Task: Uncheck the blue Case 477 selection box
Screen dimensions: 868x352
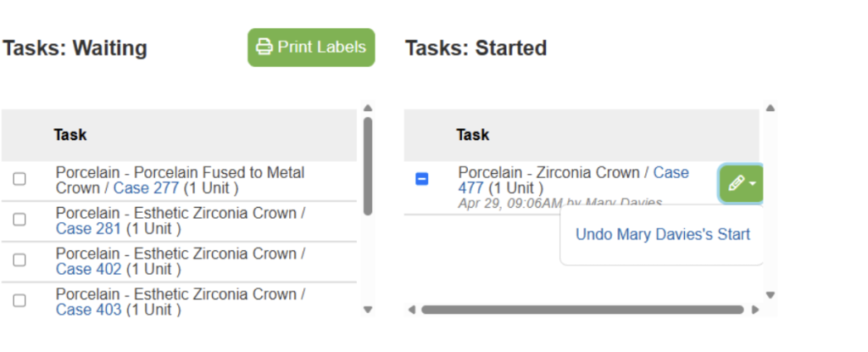Action: pyautogui.click(x=422, y=179)
